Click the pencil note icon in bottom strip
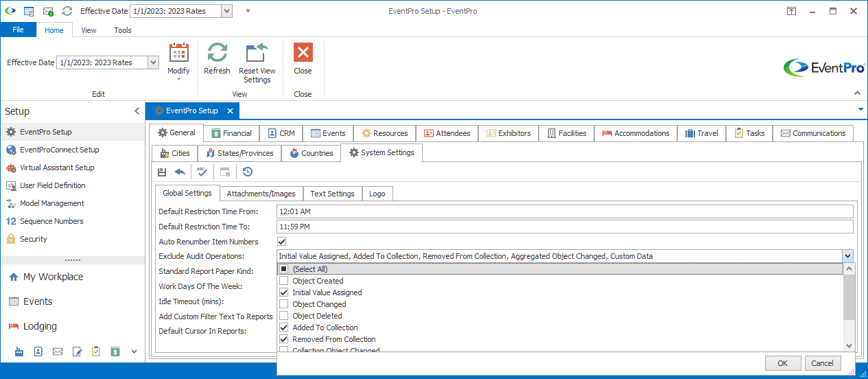This screenshot has height=379, width=868. click(x=78, y=352)
